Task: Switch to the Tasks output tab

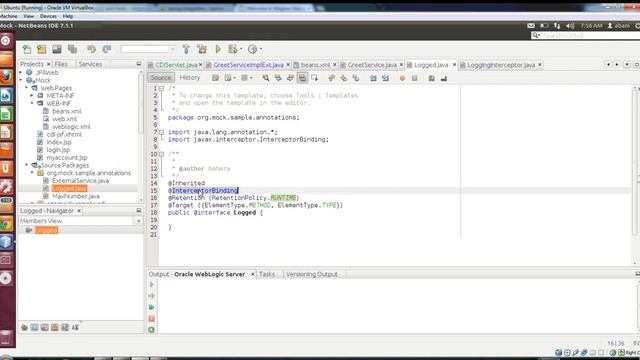Action: (x=267, y=274)
